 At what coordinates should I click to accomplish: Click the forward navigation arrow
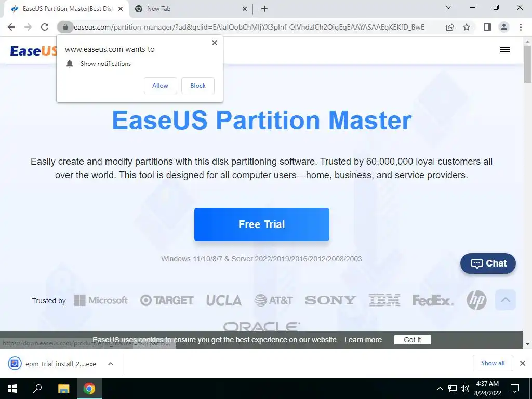click(28, 27)
